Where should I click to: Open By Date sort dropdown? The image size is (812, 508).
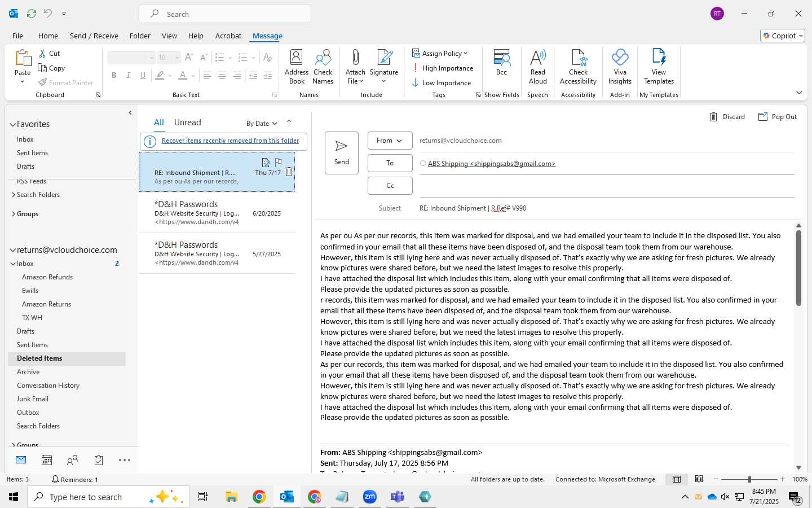pos(262,123)
